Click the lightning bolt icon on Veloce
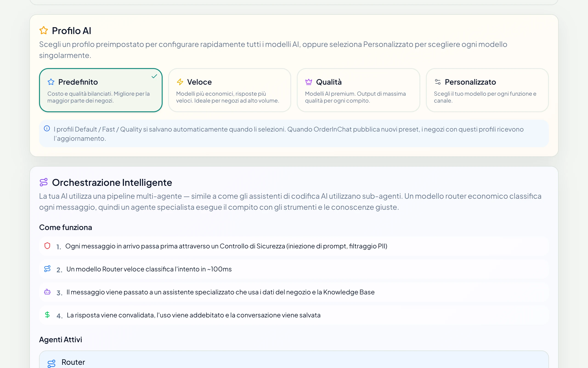The image size is (588, 368). tap(180, 82)
